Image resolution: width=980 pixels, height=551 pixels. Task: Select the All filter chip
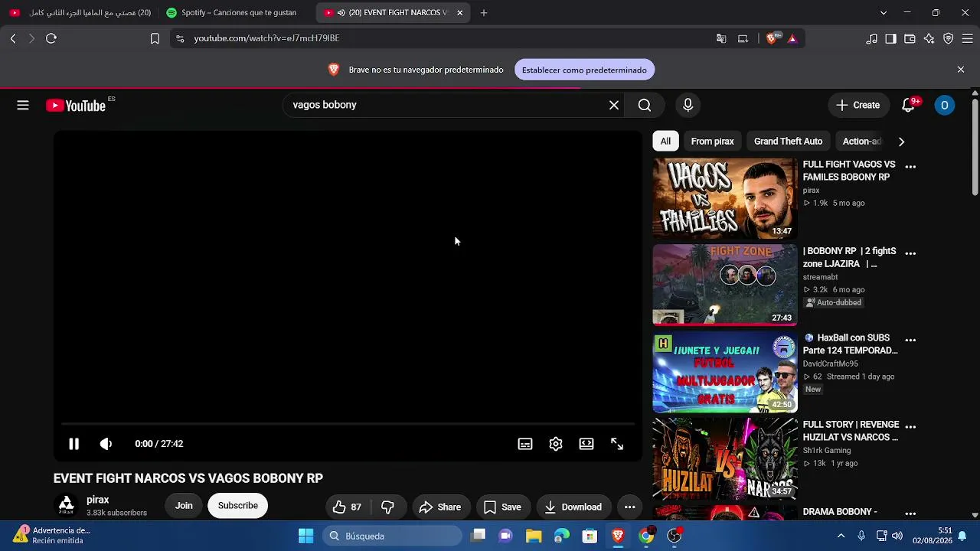tap(665, 142)
